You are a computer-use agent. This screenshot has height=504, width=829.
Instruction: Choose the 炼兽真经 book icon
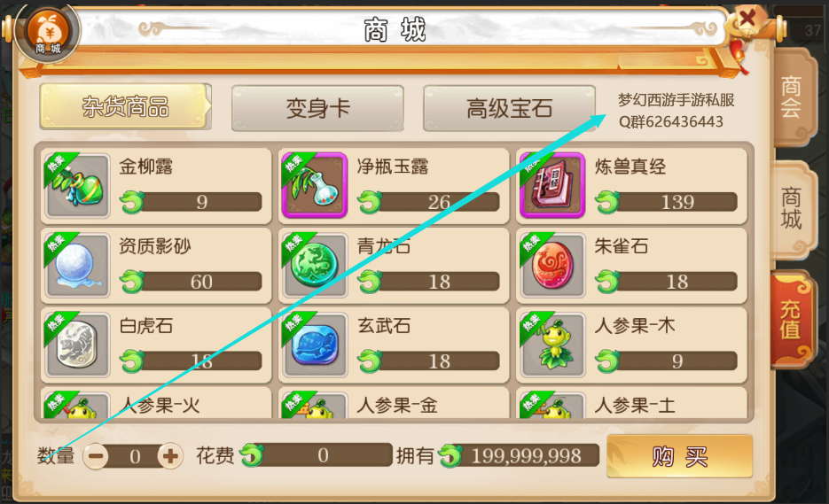click(x=552, y=186)
